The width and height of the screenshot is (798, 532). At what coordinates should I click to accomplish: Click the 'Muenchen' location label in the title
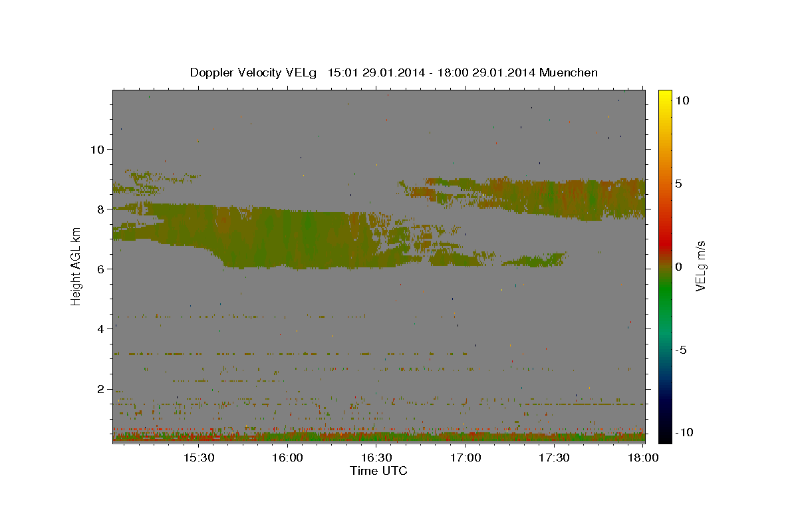point(569,72)
